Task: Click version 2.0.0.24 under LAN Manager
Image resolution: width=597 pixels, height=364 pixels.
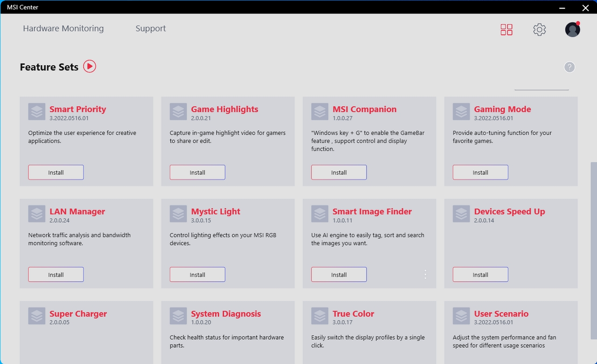Action: click(60, 220)
